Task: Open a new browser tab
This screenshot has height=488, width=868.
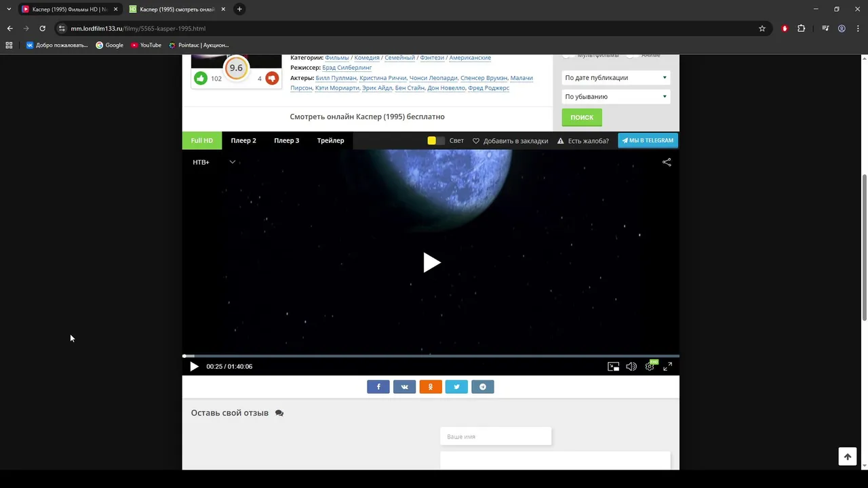Action: [x=239, y=9]
